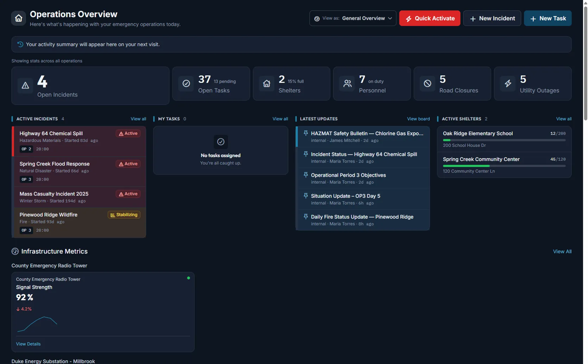The width and height of the screenshot is (588, 364).
Task: Click Oak Ridge Elementary occupancy progress bar
Action: (x=504, y=140)
